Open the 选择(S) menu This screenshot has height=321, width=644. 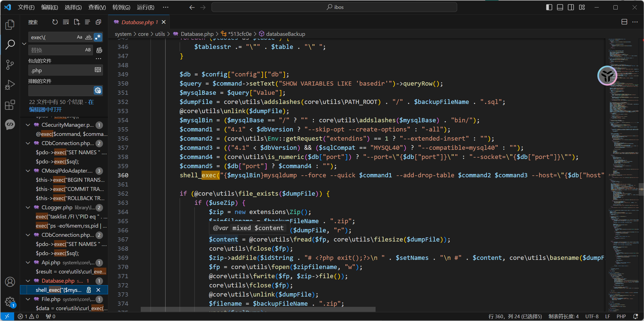73,7
